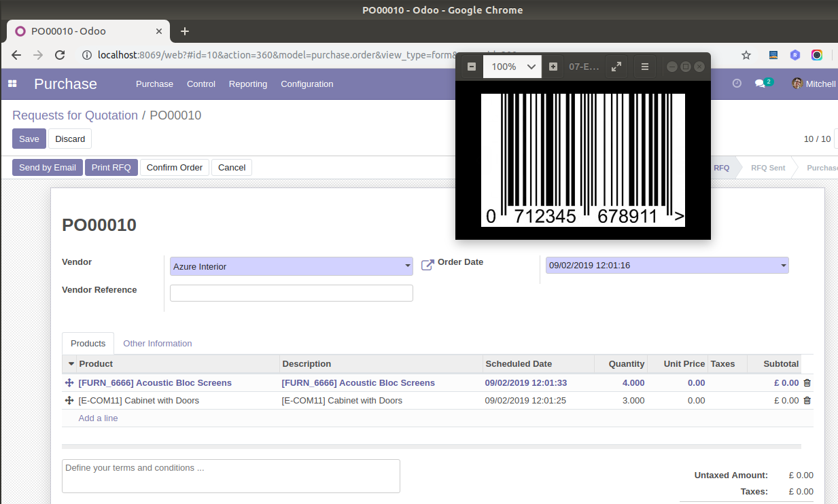Grab drag handle of Cabinet with Doors line
The image size is (838, 504).
tap(69, 401)
